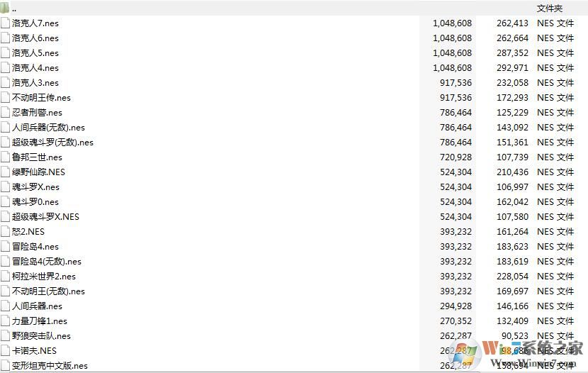The width and height of the screenshot is (588, 373).
Task: Click the file icon next to 绿野仙踪.NES
Action: click(x=5, y=172)
